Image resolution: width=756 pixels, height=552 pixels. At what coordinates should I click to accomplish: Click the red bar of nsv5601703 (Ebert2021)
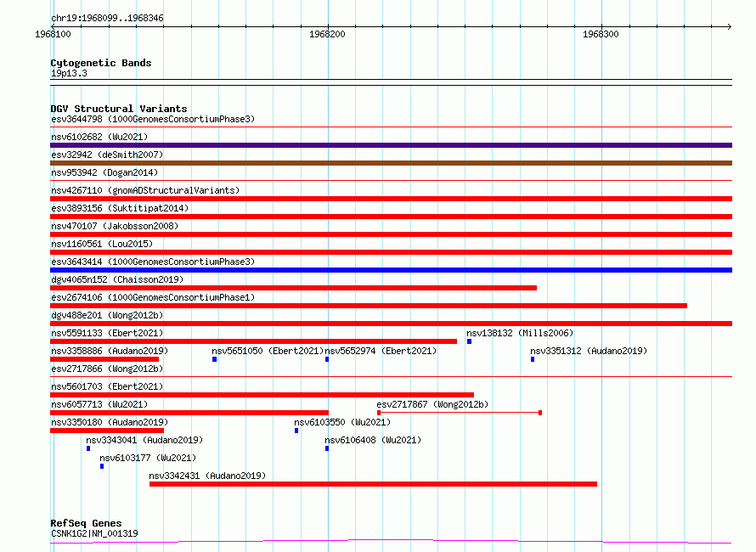262,395
